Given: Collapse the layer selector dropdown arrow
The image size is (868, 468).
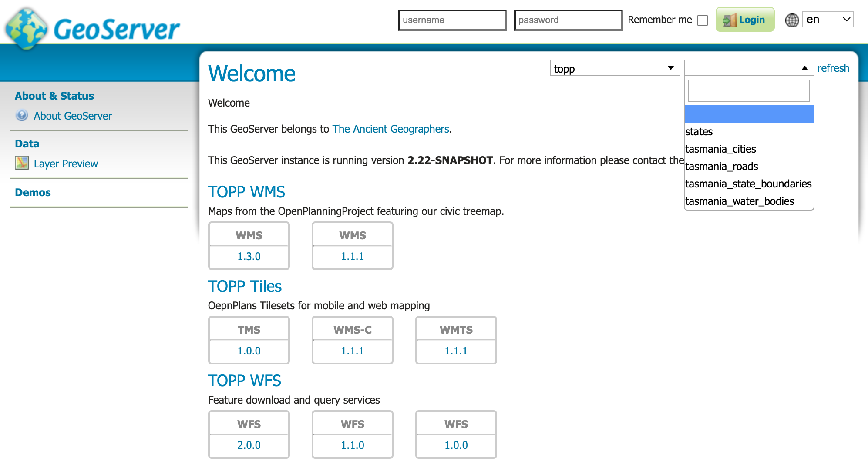Looking at the screenshot, I should [x=804, y=68].
